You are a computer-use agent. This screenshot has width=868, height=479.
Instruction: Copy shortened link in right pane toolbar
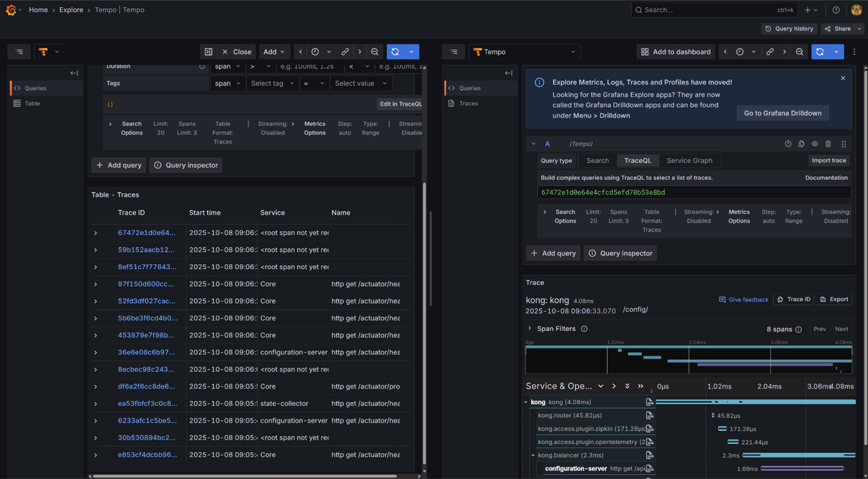pos(769,52)
